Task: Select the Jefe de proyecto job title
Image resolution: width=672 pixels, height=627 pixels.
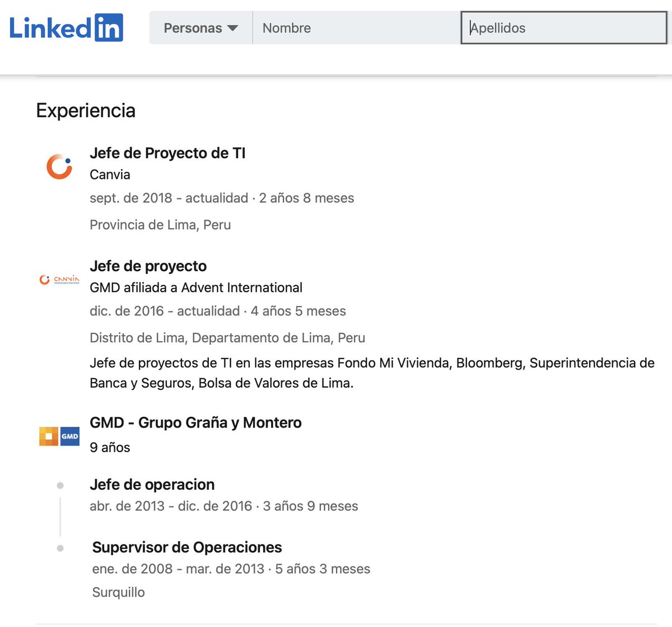Action: click(x=148, y=266)
